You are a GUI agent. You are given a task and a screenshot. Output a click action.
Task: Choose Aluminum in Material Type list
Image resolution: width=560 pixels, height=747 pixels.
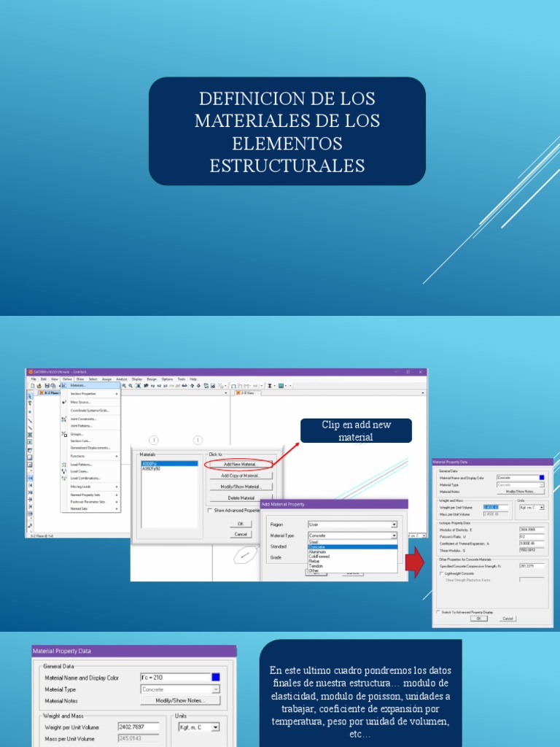[x=352, y=551]
